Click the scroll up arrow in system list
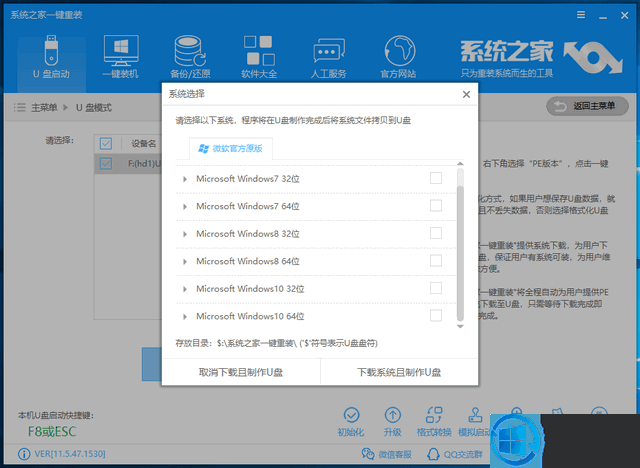640x468 pixels. tap(460, 164)
